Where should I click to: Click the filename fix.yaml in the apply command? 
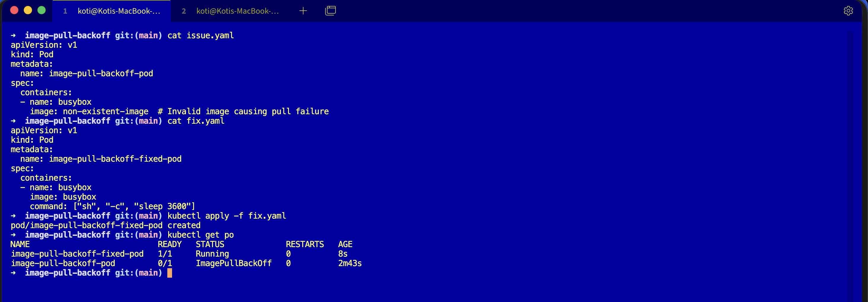click(267, 216)
